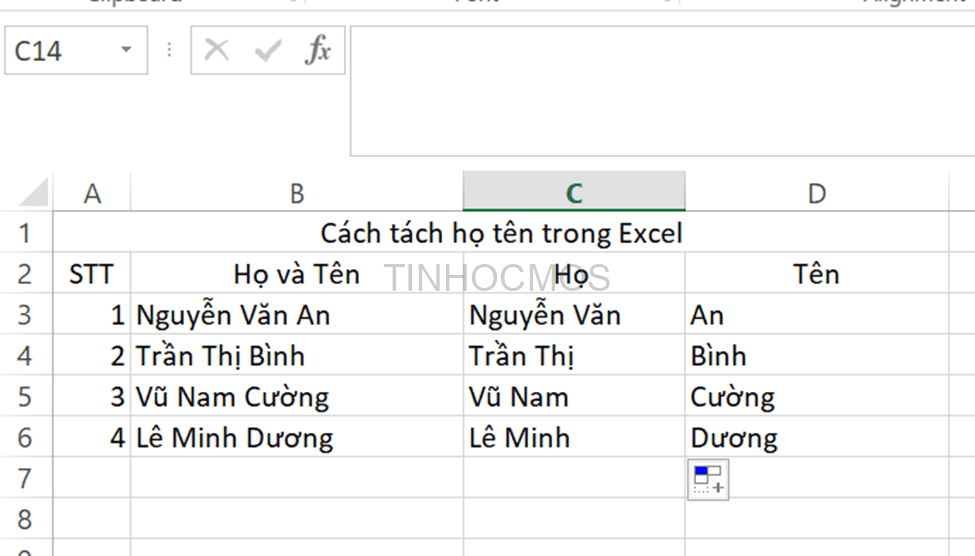This screenshot has width=975, height=556.
Task: Select row 4 header
Action: pyautogui.click(x=25, y=355)
